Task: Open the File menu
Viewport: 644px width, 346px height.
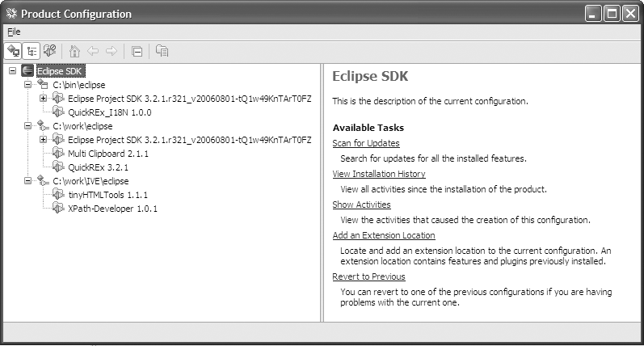Action: (x=14, y=32)
